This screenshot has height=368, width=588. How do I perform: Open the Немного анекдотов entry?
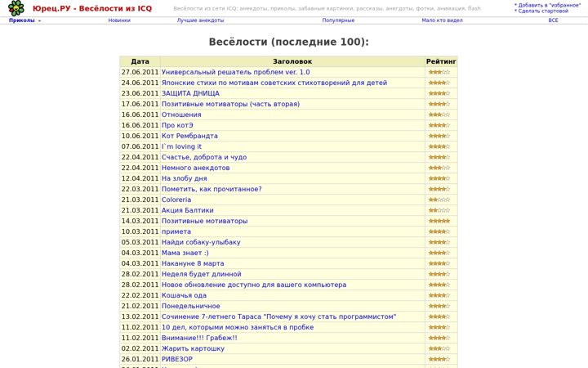[195, 168]
